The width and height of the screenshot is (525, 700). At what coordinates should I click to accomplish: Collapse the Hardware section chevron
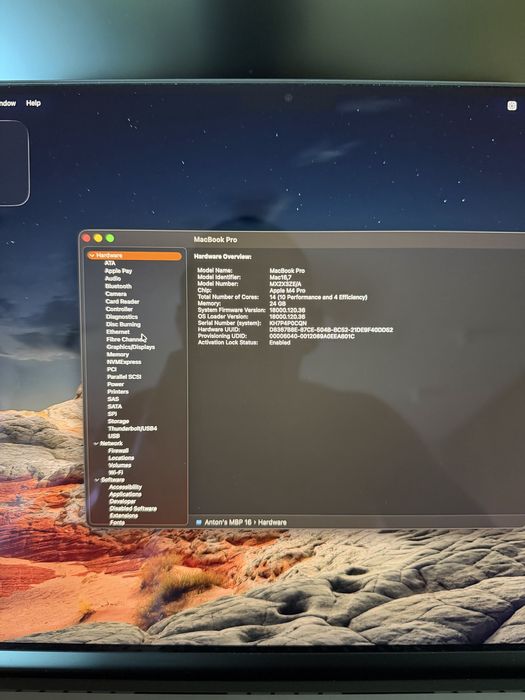pyautogui.click(x=92, y=256)
